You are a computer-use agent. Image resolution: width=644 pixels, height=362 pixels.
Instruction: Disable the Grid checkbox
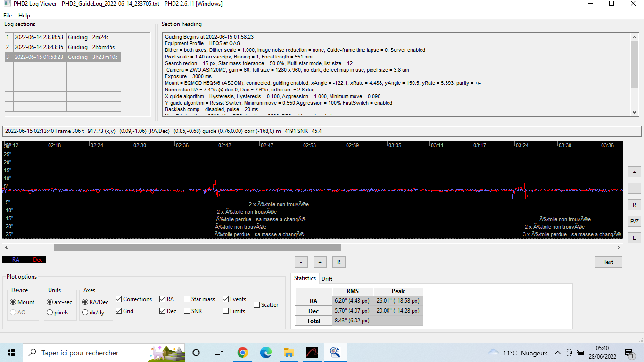click(x=124, y=311)
